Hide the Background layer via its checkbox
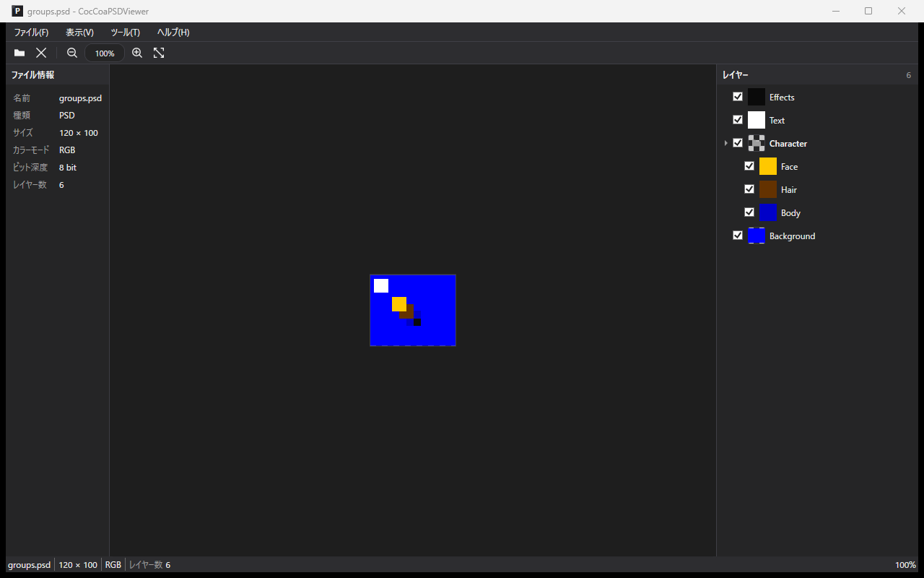Image resolution: width=924 pixels, height=578 pixels. [738, 236]
